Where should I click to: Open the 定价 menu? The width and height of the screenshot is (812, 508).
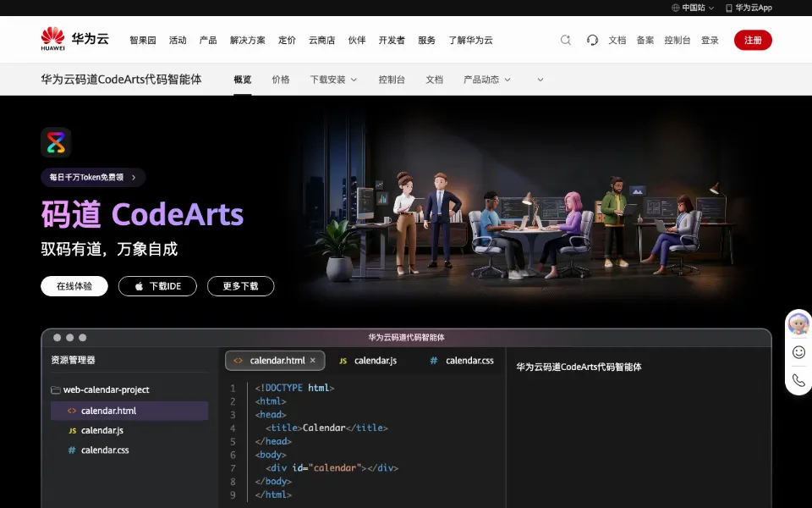[287, 40]
